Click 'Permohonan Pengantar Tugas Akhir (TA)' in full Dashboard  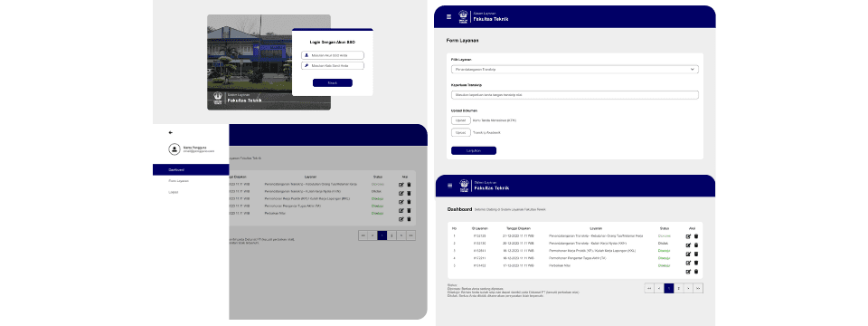[x=578, y=258]
